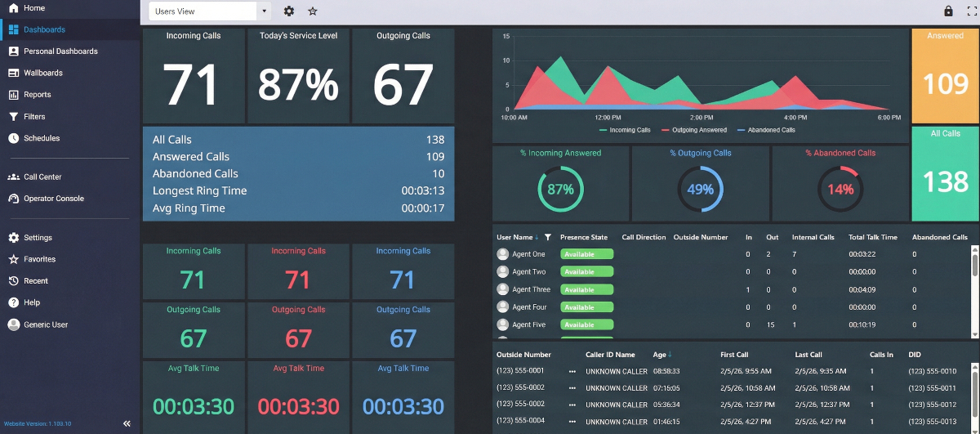Click Agent Three's avatar icon

pos(503,289)
